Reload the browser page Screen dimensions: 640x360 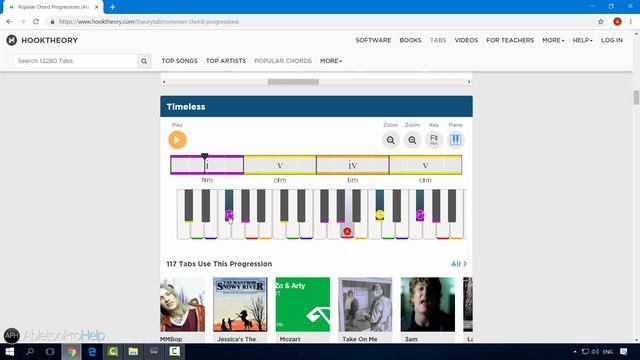pyautogui.click(x=36, y=22)
